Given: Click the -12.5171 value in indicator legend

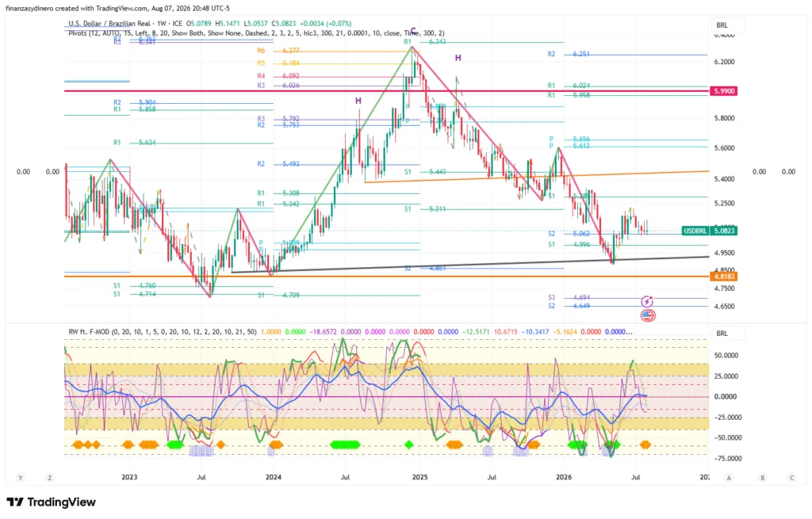Looking at the screenshot, I should (477, 332).
